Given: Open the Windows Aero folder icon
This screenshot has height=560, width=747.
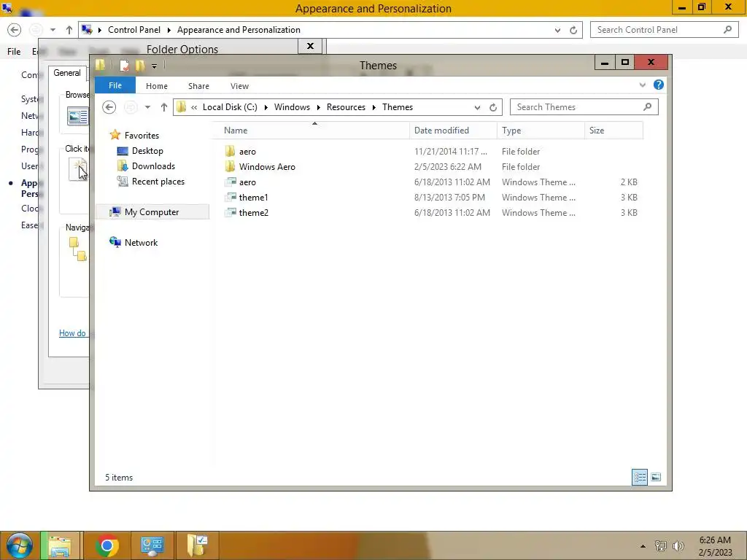Looking at the screenshot, I should point(230,167).
